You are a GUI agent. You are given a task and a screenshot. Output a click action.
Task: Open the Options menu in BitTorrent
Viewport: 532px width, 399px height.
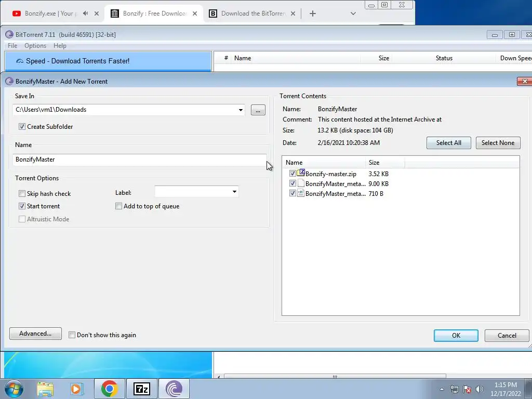[35, 46]
